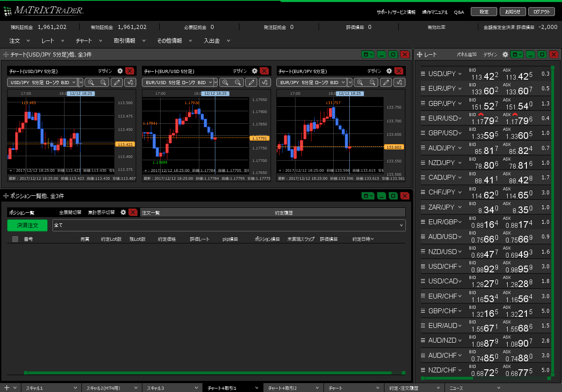Screen dimensions: 562x392
Task: Grab the move handle of the chart panel
Action: point(6,55)
